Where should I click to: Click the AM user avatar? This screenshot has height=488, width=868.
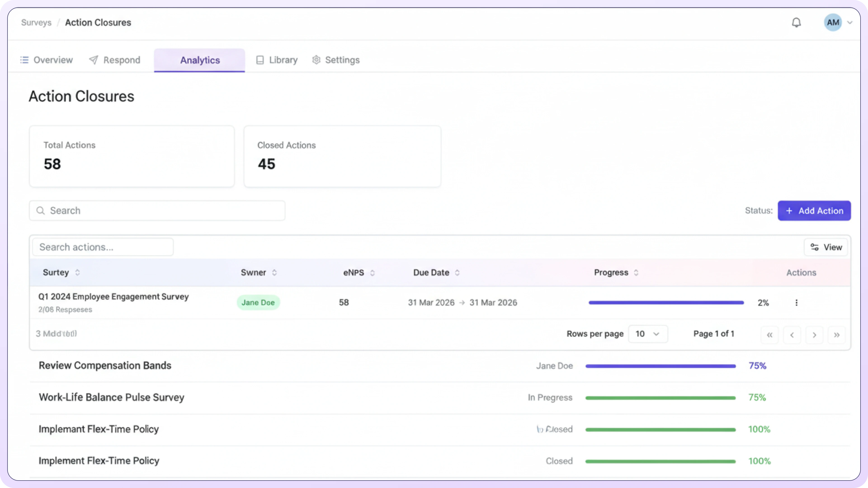(833, 23)
